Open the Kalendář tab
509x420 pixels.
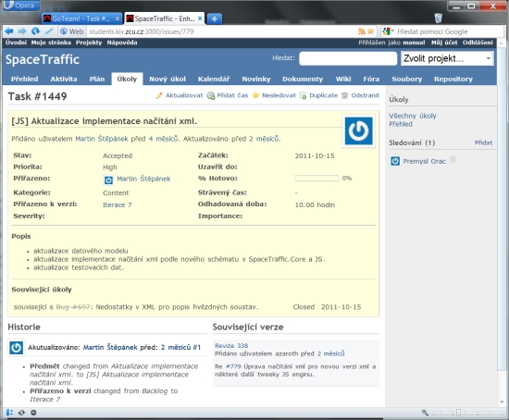coord(214,79)
